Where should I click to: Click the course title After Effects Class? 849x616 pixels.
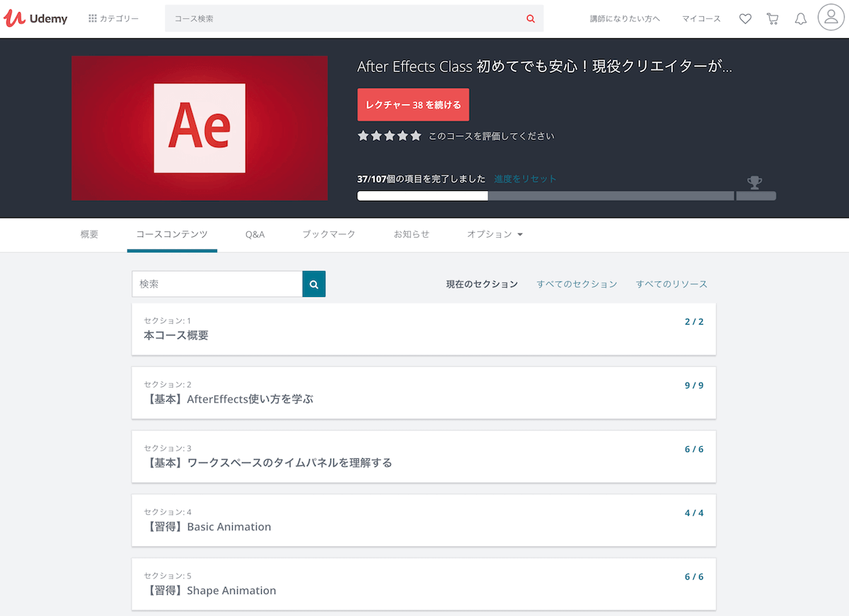(x=545, y=67)
